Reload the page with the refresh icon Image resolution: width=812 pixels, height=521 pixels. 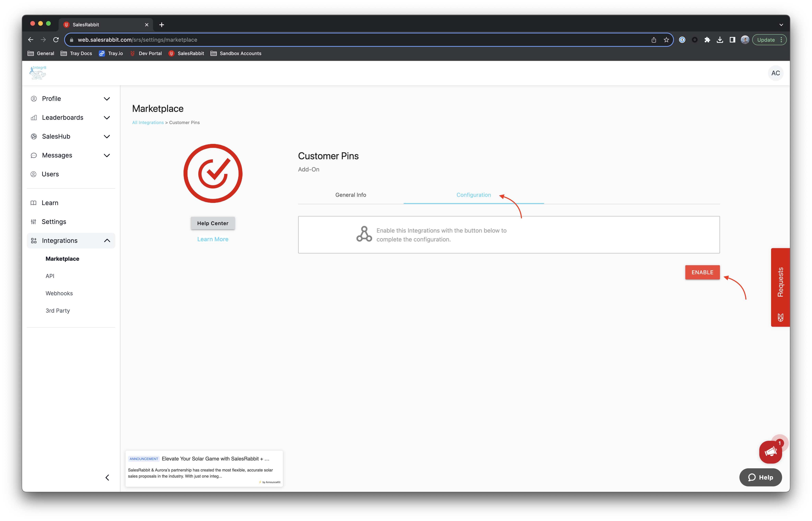[56, 40]
